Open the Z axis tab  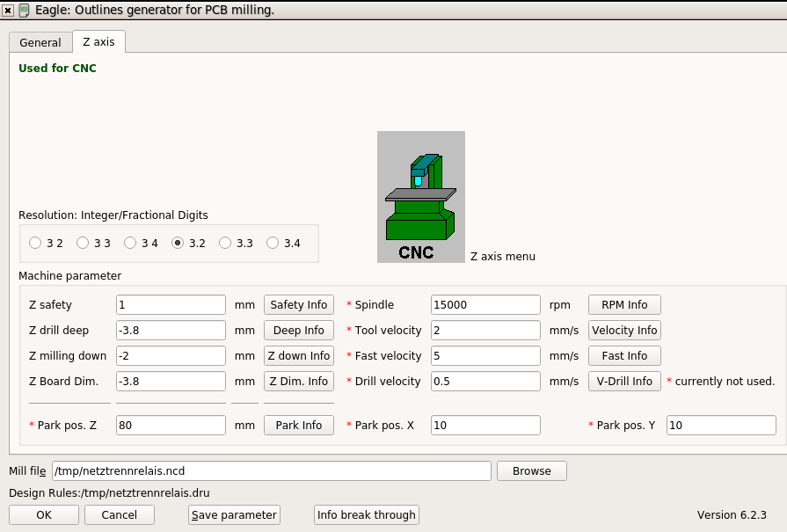click(x=98, y=41)
